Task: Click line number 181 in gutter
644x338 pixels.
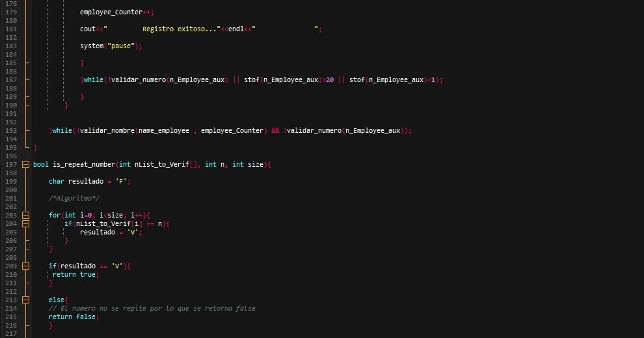Action: (11, 29)
